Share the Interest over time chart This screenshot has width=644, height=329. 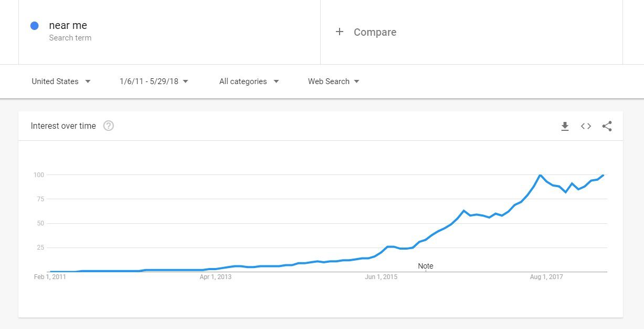[607, 126]
